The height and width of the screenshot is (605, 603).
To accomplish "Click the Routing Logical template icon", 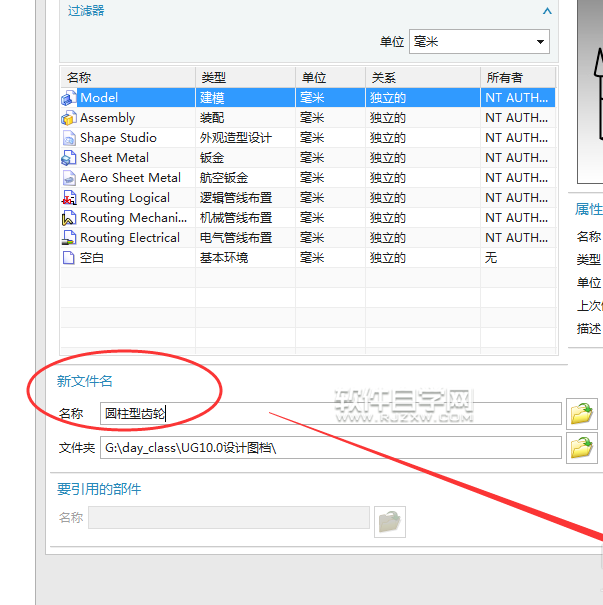I will pos(69,198).
